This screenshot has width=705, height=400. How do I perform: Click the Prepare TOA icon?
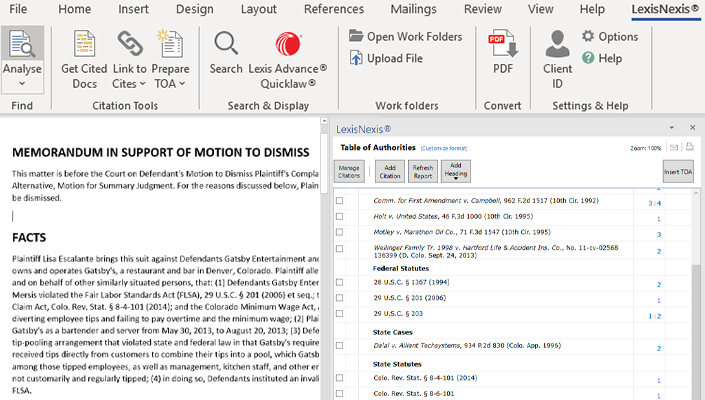[x=170, y=44]
